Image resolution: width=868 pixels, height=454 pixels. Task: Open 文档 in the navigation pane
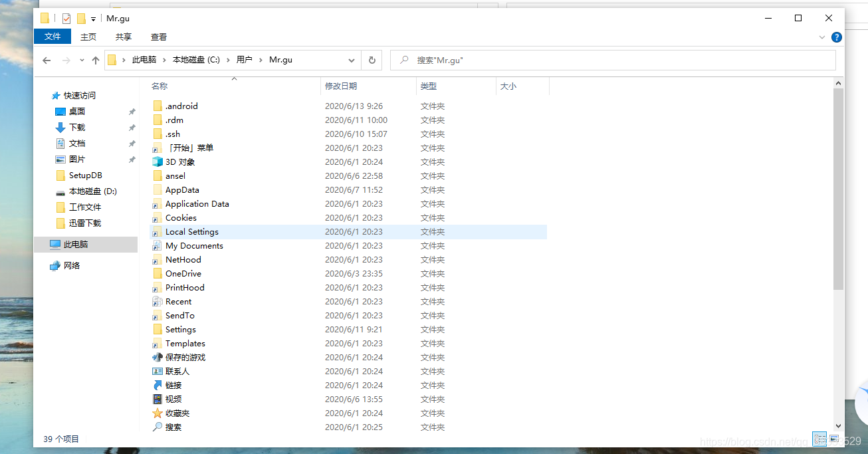tap(77, 144)
